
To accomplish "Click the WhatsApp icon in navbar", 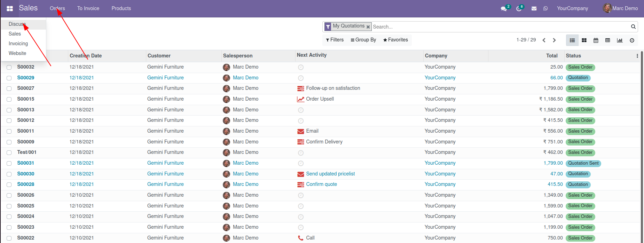I will click(x=545, y=9).
